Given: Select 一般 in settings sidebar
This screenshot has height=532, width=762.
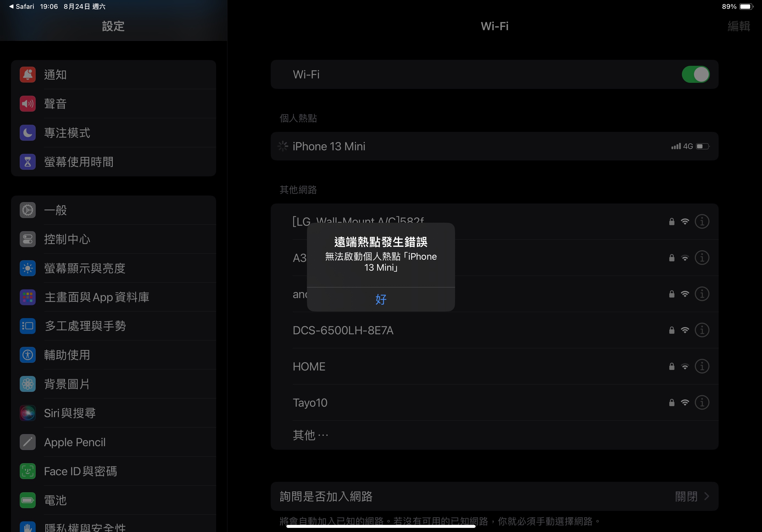Looking at the screenshot, I should [114, 210].
